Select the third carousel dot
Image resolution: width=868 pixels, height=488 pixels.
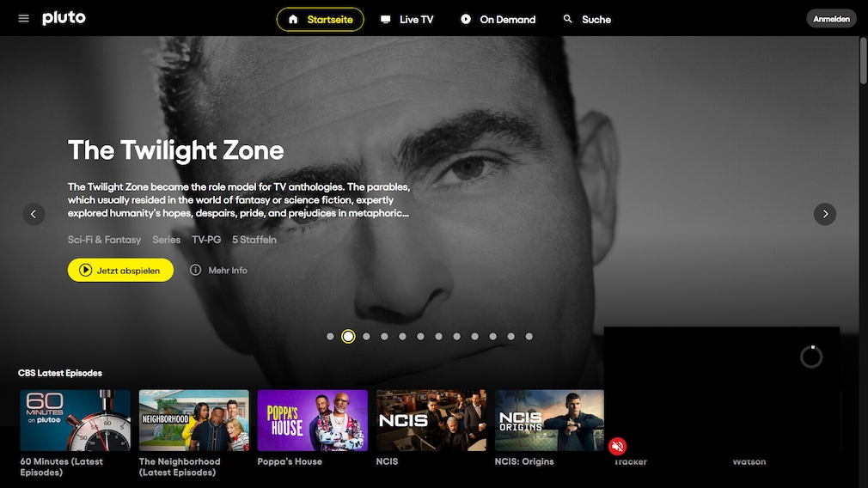click(x=366, y=337)
